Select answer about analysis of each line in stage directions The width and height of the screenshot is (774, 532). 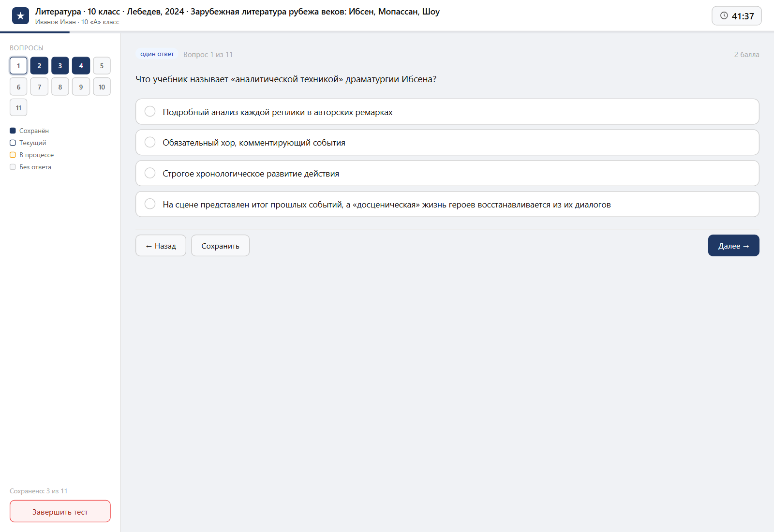[447, 112]
